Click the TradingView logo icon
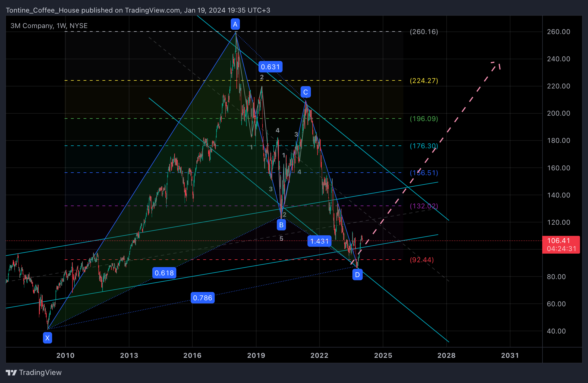 coord(11,372)
